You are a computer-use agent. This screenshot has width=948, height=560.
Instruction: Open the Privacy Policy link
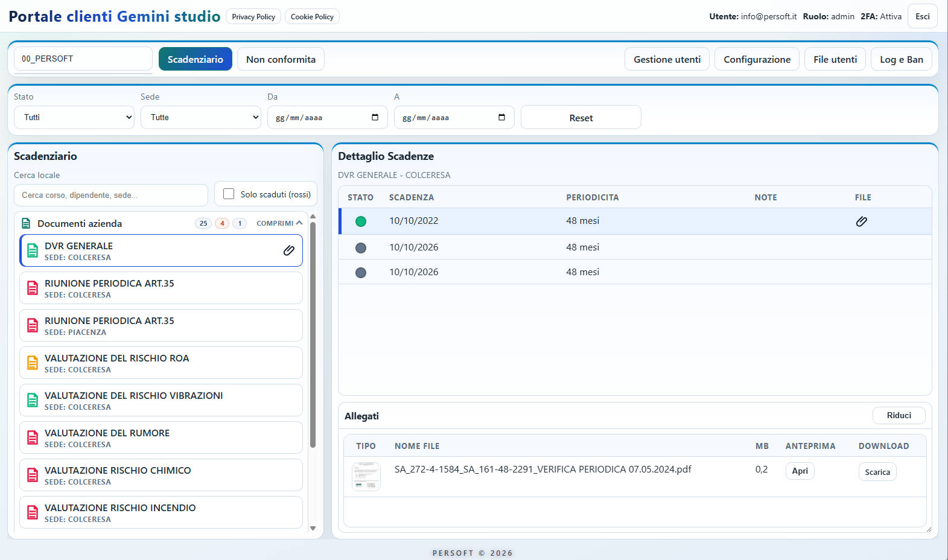pos(253,17)
